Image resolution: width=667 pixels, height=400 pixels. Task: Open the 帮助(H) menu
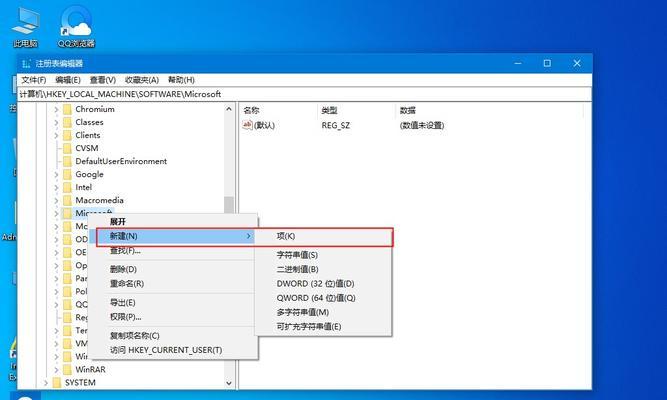pos(181,80)
